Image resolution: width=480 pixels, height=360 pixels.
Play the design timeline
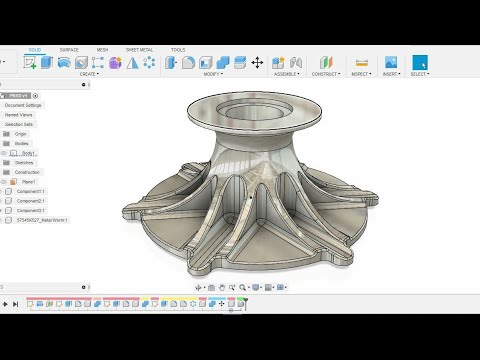click(5, 304)
